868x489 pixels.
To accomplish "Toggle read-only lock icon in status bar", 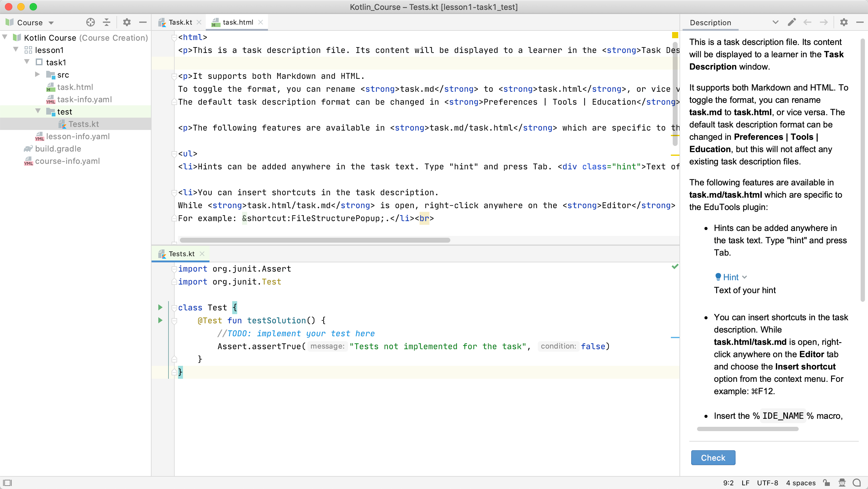I will [826, 483].
